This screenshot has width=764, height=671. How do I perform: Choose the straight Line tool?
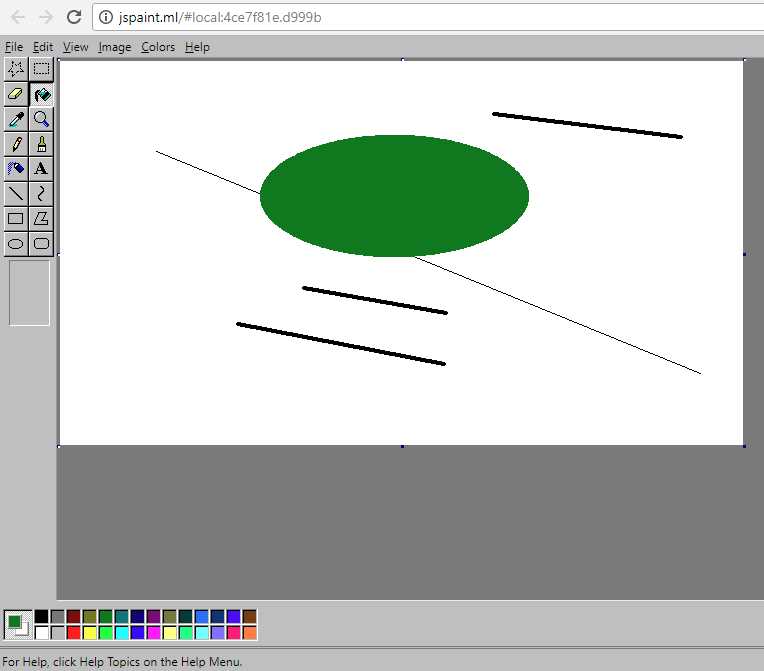tap(16, 193)
